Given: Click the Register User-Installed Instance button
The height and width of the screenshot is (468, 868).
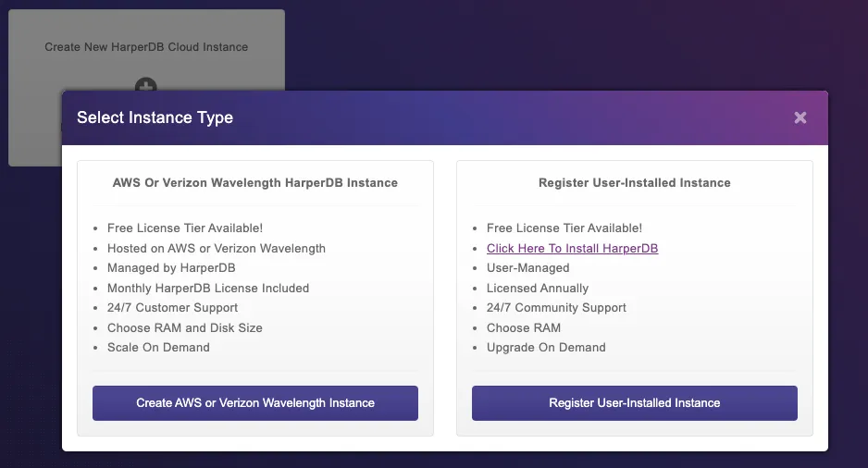Looking at the screenshot, I should [635, 402].
